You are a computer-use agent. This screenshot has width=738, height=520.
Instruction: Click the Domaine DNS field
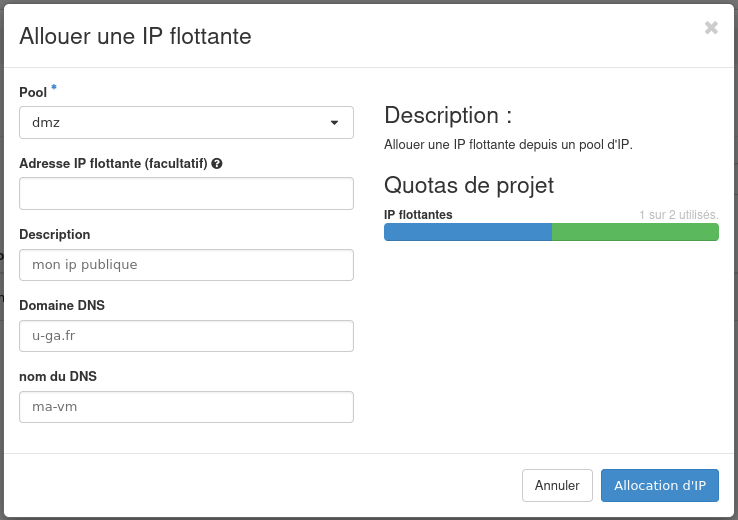pyautogui.click(x=186, y=336)
